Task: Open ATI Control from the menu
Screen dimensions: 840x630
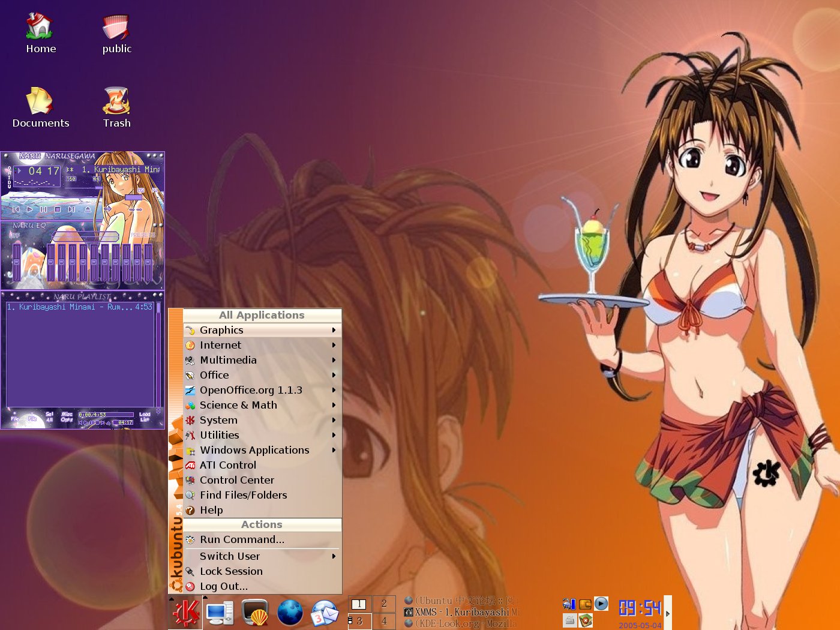Action: (x=262, y=465)
